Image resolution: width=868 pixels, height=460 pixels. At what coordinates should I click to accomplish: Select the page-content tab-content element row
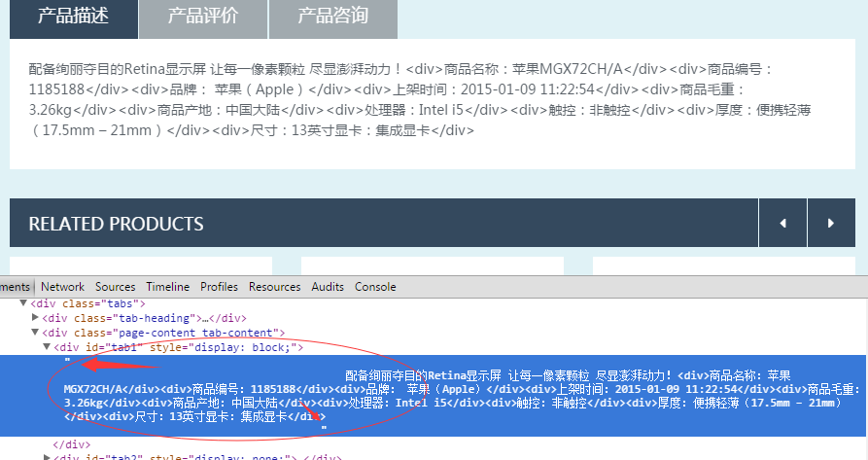(x=163, y=333)
